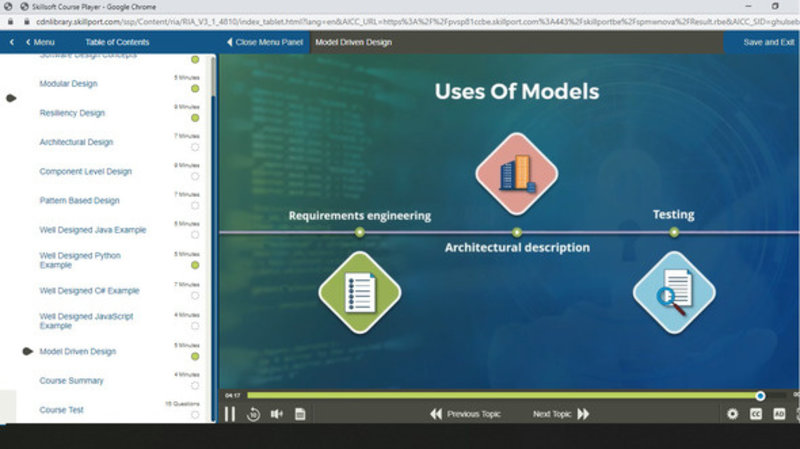The height and width of the screenshot is (449, 800).
Task: Open Resiliency Design topic
Action: (72, 113)
